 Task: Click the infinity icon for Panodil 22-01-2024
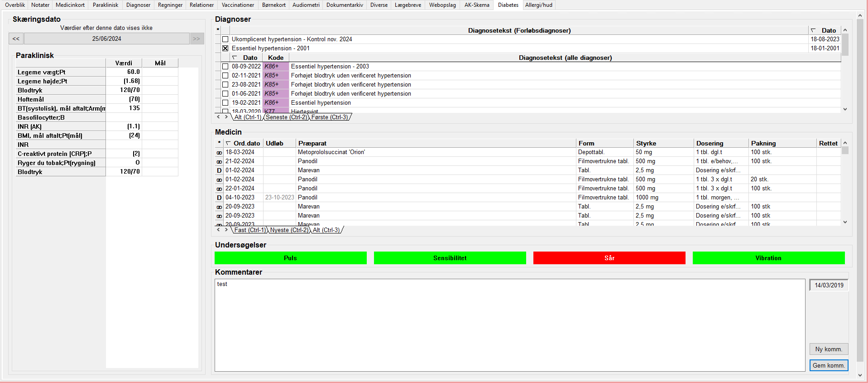point(219,189)
